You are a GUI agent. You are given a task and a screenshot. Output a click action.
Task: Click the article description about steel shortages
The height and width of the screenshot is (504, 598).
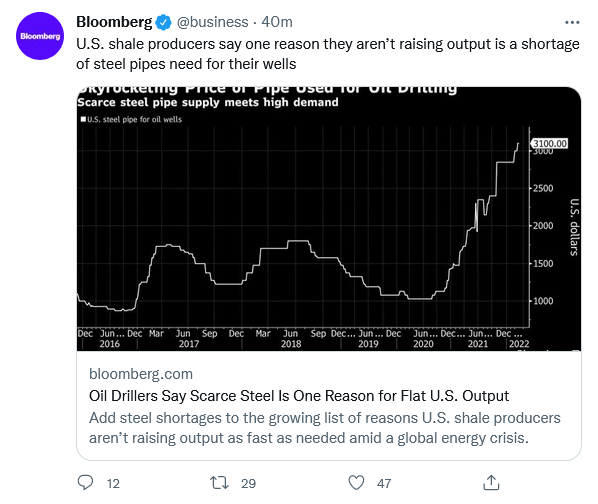[x=325, y=428]
